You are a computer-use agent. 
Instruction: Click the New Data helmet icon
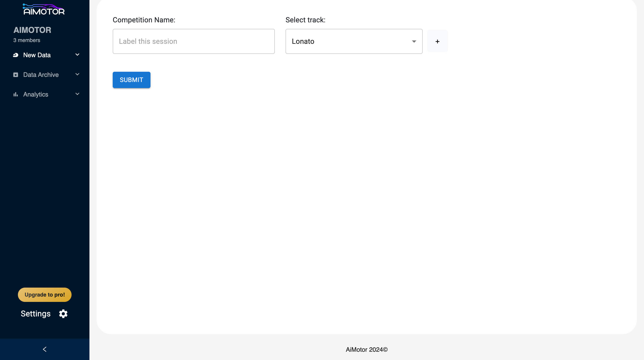pos(15,55)
